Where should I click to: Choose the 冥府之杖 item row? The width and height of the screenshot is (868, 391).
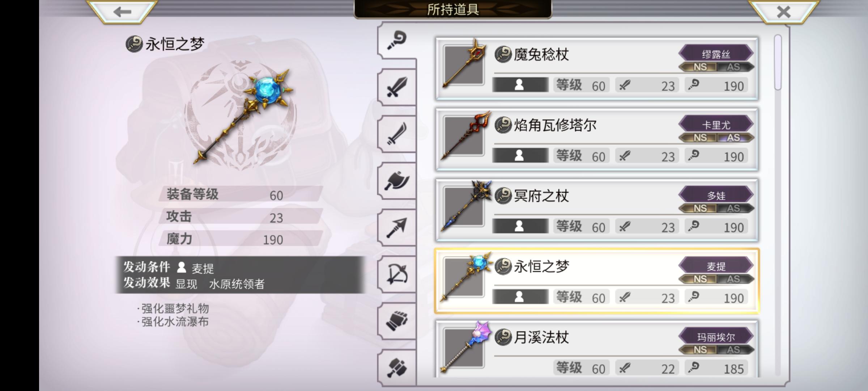click(x=597, y=210)
